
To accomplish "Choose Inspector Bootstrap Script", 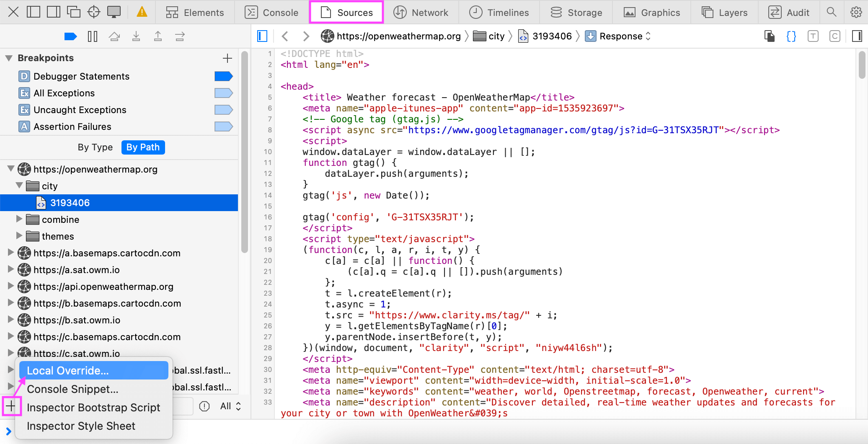I will [94, 408].
